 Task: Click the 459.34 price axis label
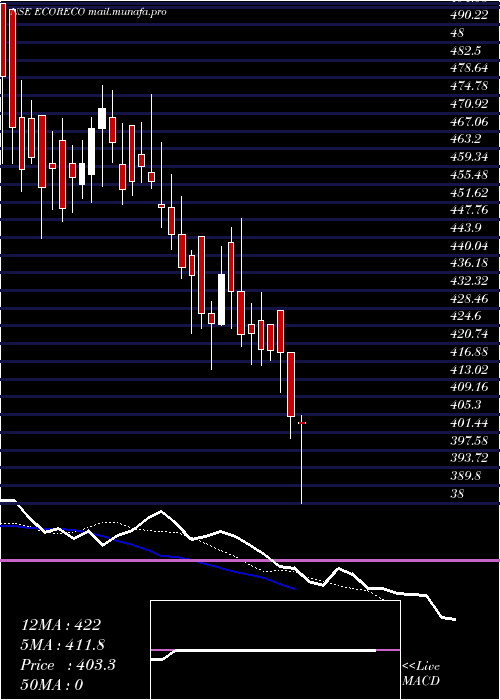coord(469,157)
